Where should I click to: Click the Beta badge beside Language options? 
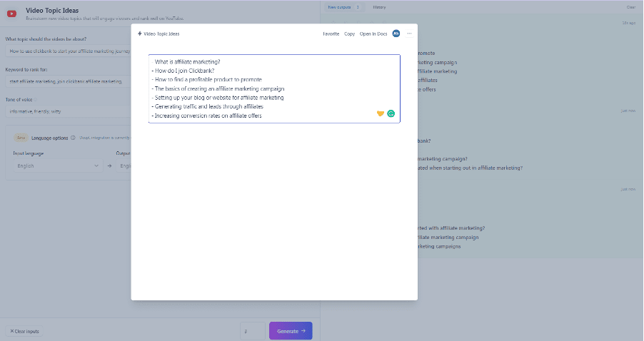point(21,138)
